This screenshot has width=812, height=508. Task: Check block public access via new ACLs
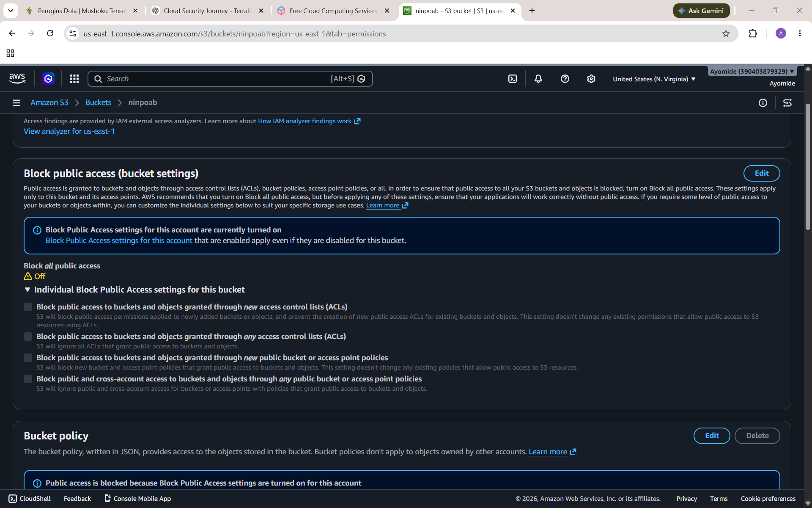click(28, 307)
